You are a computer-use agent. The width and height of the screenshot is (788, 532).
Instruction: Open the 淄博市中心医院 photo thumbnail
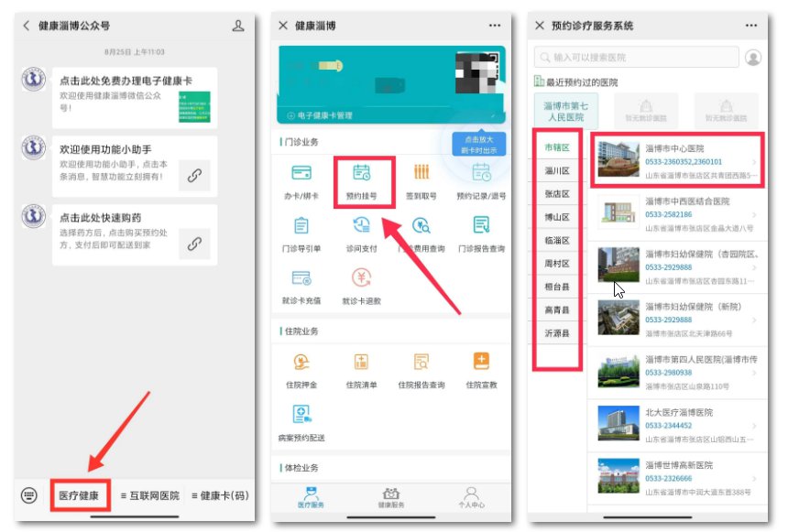[618, 159]
